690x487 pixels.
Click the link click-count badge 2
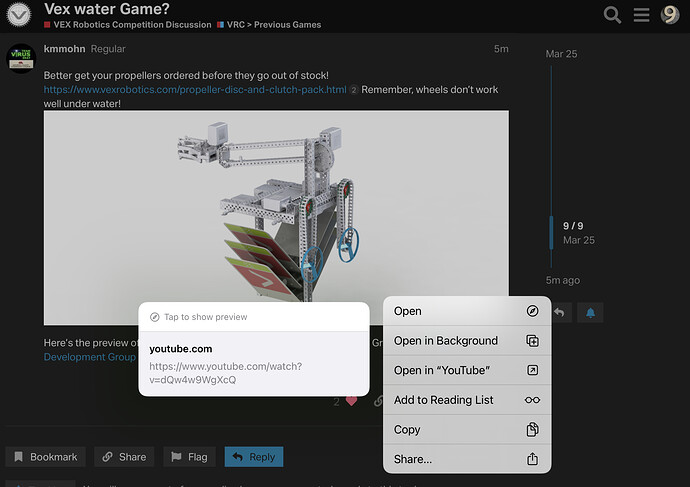click(353, 90)
